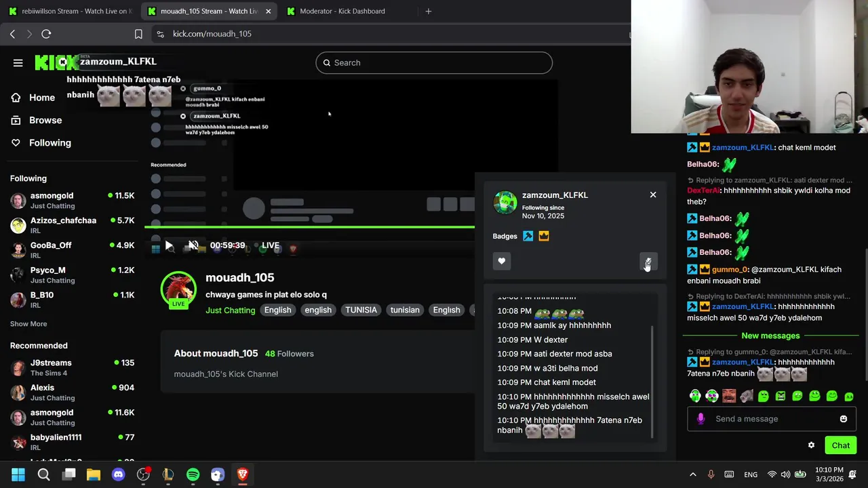Click zamzoum_KLFKL avatar in user card
868x488 pixels.
(505, 203)
